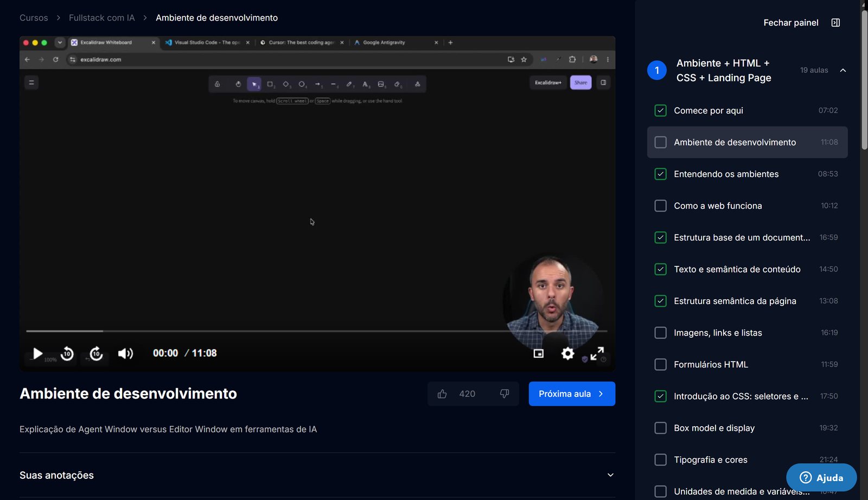Uncheck Entendendo os ambientes checkbox
Screen dimensions: 868x500
[x=660, y=174]
